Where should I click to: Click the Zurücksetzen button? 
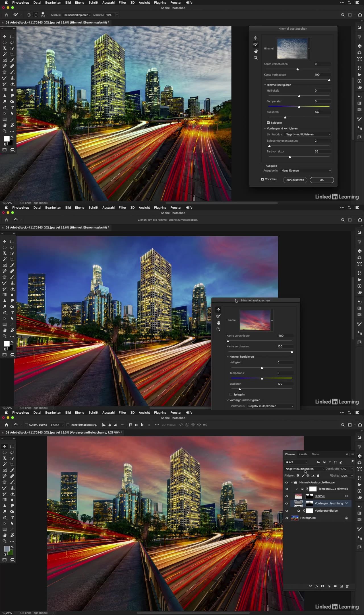pyautogui.click(x=295, y=180)
